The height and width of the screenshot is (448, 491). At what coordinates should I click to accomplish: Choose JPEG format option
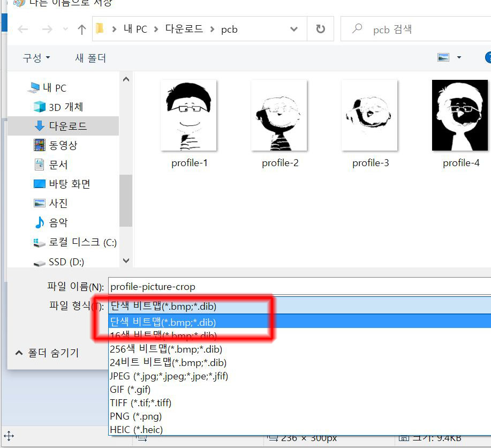(300, 376)
